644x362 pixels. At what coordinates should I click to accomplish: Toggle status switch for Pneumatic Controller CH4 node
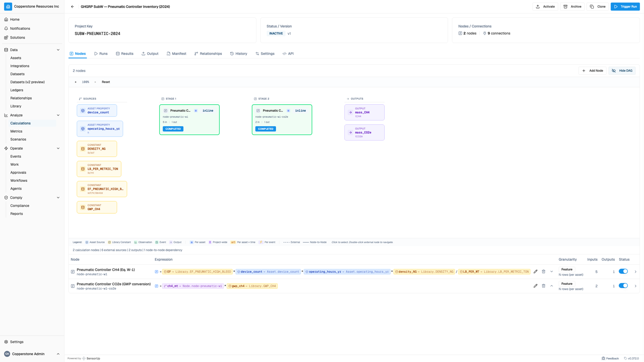click(x=623, y=271)
